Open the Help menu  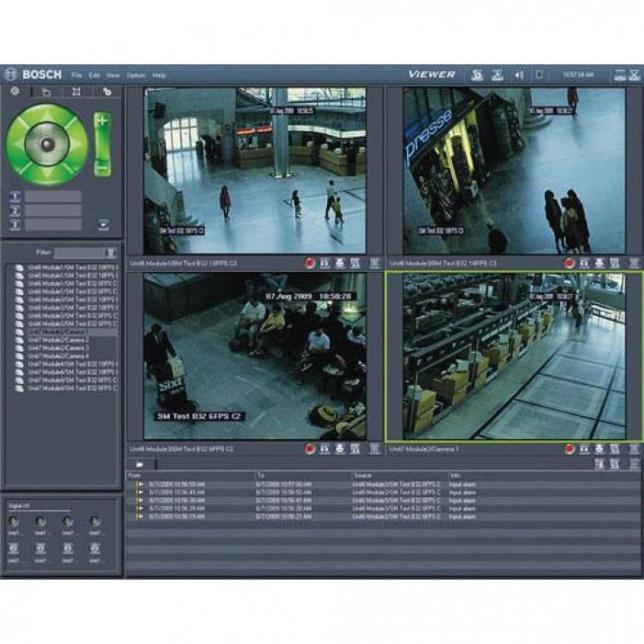click(159, 74)
